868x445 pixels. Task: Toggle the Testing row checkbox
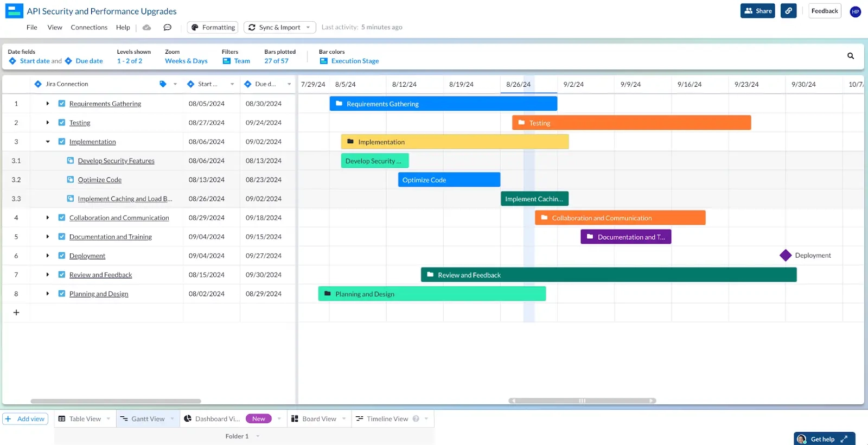tap(62, 123)
